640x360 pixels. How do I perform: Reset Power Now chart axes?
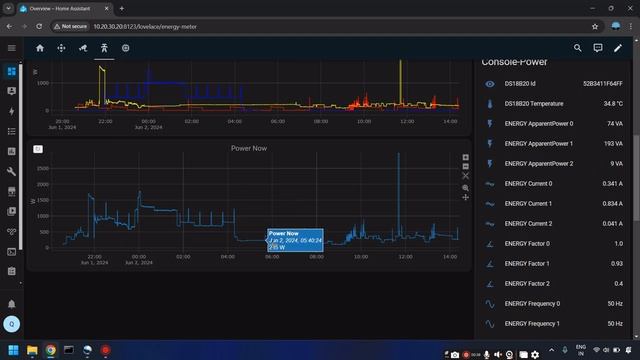pos(465,176)
